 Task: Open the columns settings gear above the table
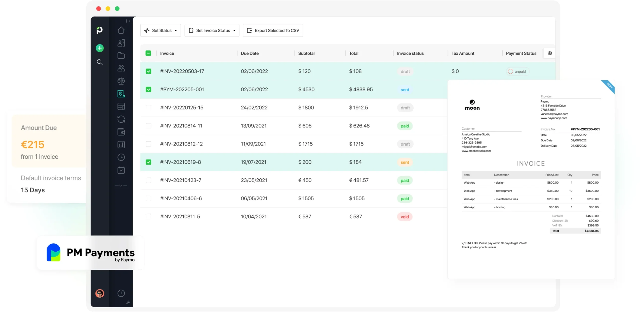point(550,53)
